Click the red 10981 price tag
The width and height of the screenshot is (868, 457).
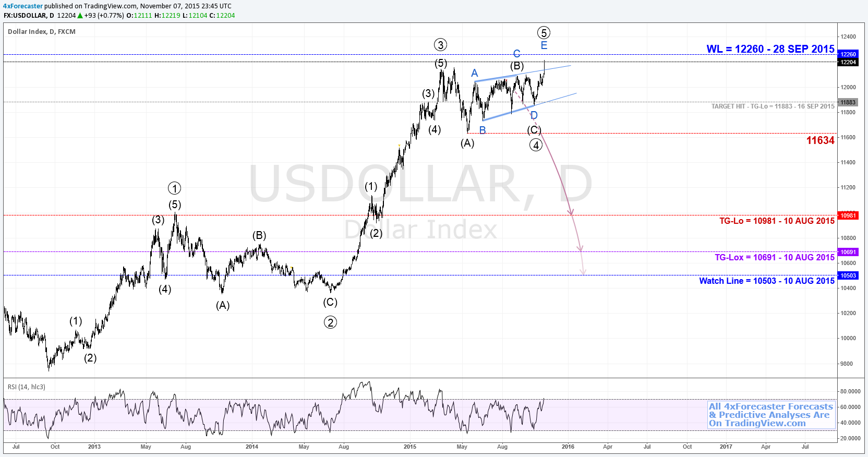click(848, 215)
